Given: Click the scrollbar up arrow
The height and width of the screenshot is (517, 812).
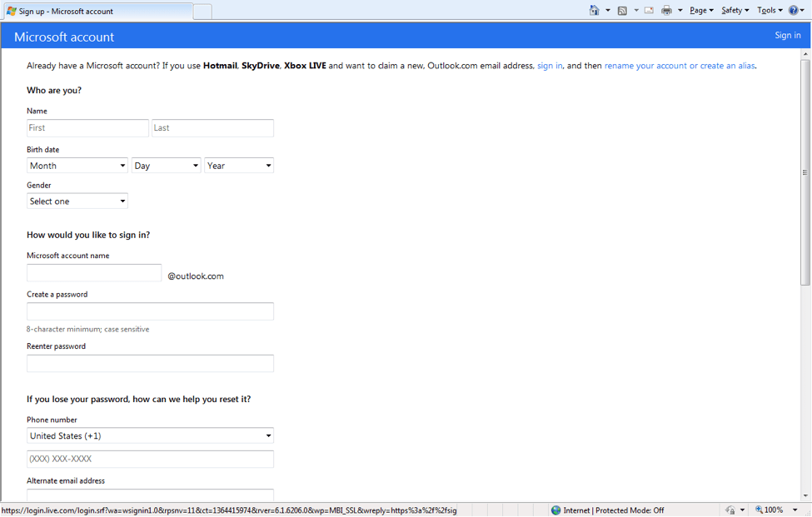Looking at the screenshot, I should [x=805, y=54].
